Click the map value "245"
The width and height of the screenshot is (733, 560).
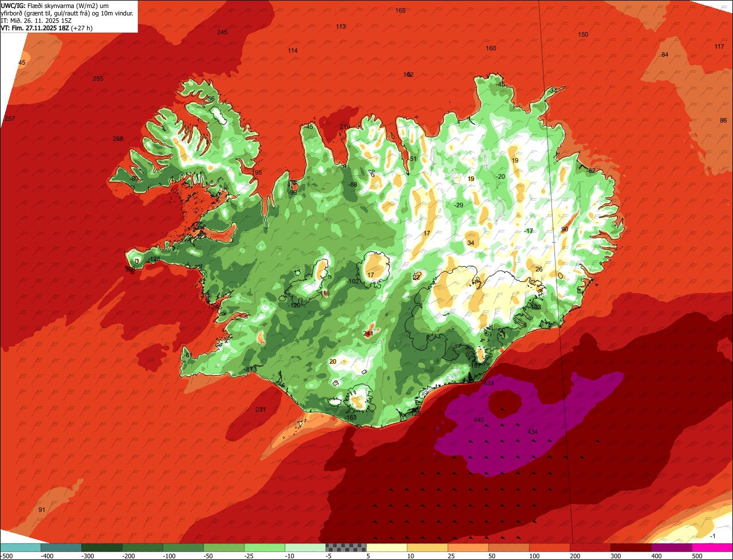coord(222,32)
